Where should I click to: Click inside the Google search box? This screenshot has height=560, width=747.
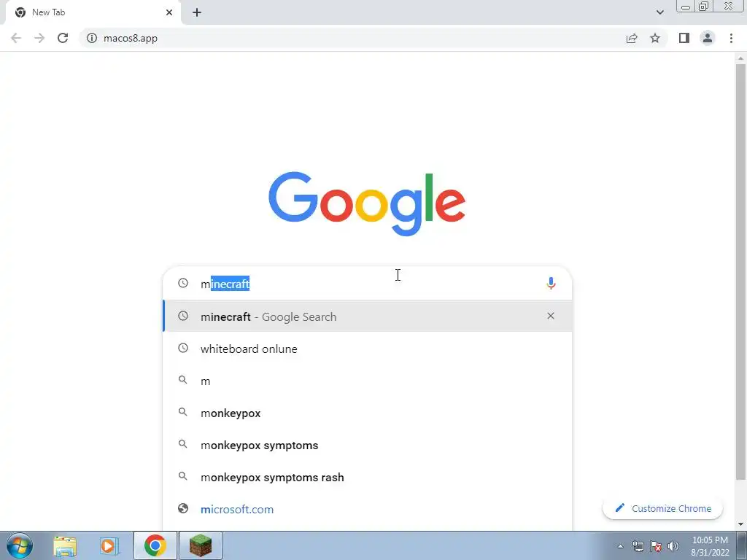(x=367, y=284)
